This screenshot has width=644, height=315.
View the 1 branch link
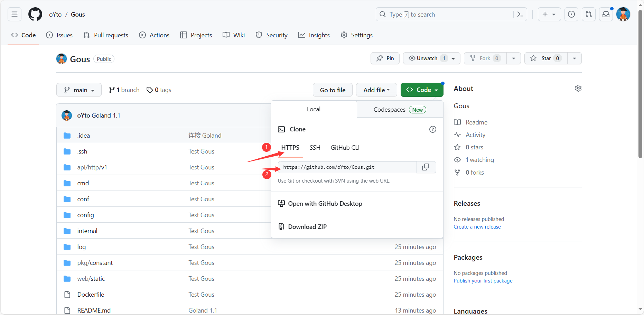124,90
